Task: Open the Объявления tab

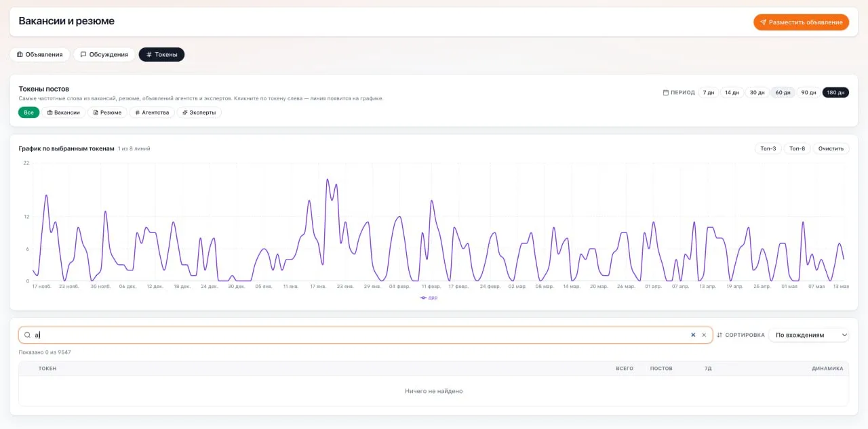Action: click(40, 54)
